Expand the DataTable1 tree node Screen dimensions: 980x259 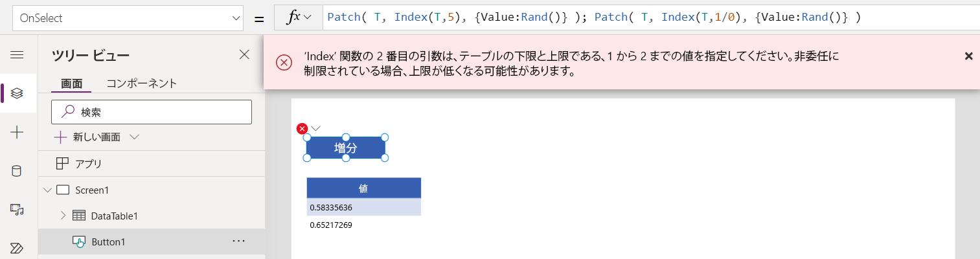pos(63,216)
